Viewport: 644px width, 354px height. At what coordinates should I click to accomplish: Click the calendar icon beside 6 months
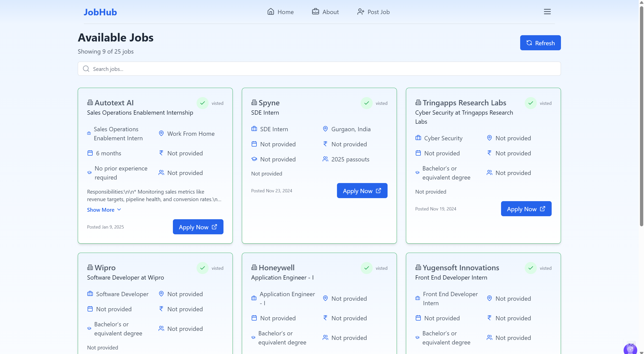(x=90, y=153)
